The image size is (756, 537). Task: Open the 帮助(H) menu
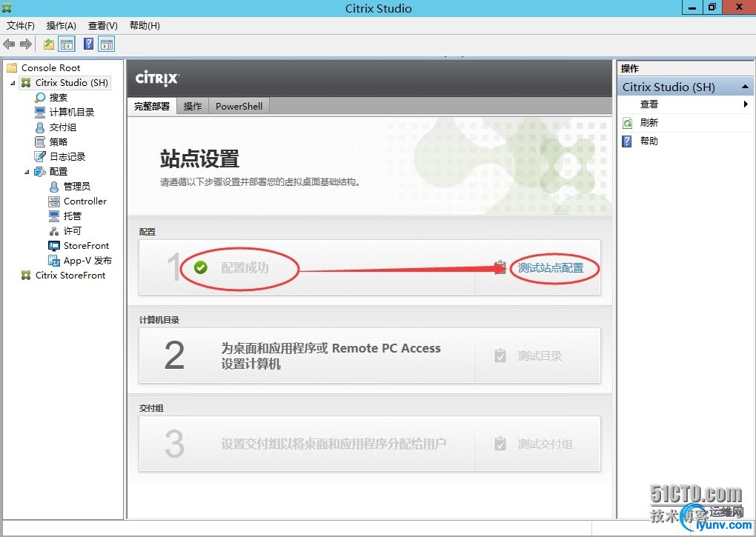145,25
